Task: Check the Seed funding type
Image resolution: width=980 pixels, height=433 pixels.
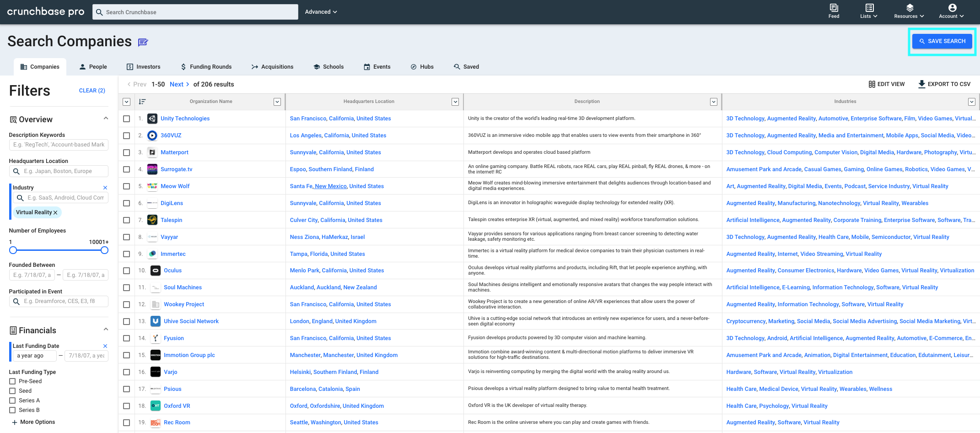Action: point(12,391)
